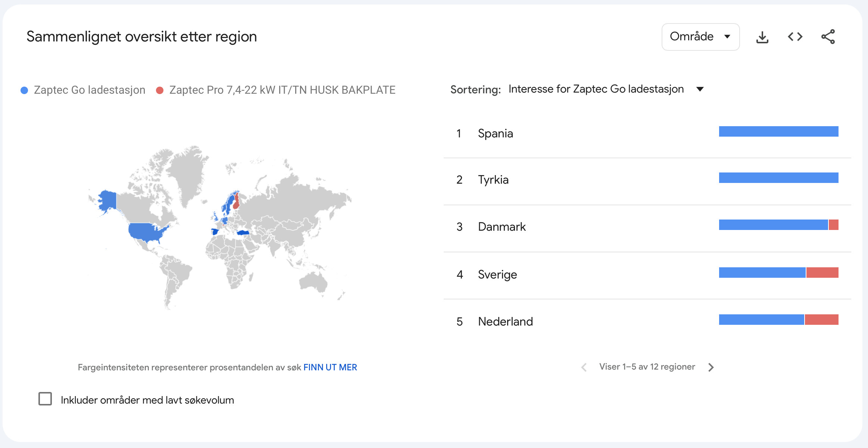The height and width of the screenshot is (448, 868).
Task: Click the United States on the map
Action: (x=146, y=231)
